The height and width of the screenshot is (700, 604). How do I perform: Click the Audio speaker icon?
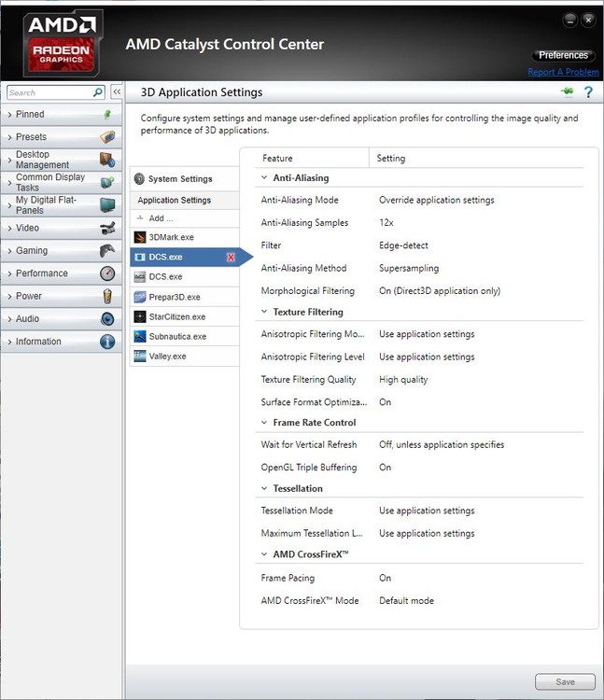107,319
